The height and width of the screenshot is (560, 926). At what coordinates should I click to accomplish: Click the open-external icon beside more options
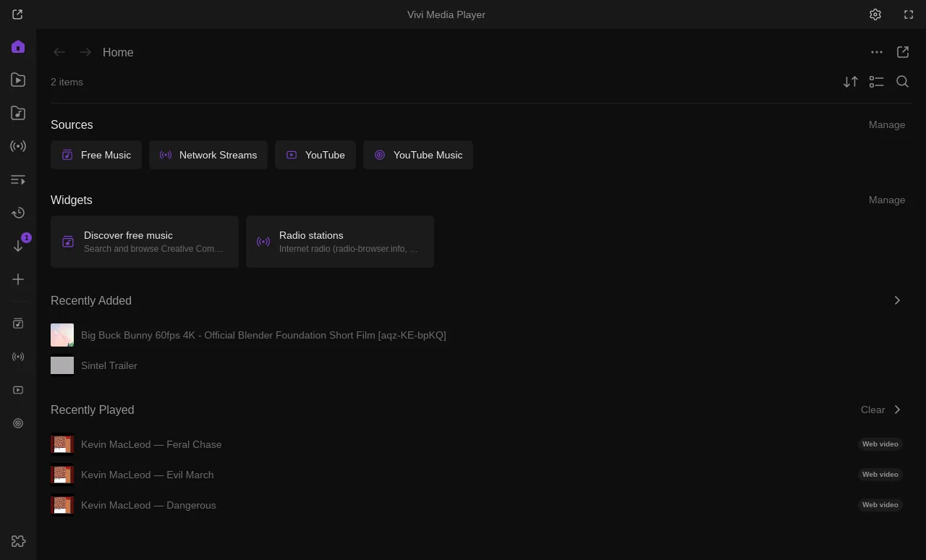(x=903, y=52)
